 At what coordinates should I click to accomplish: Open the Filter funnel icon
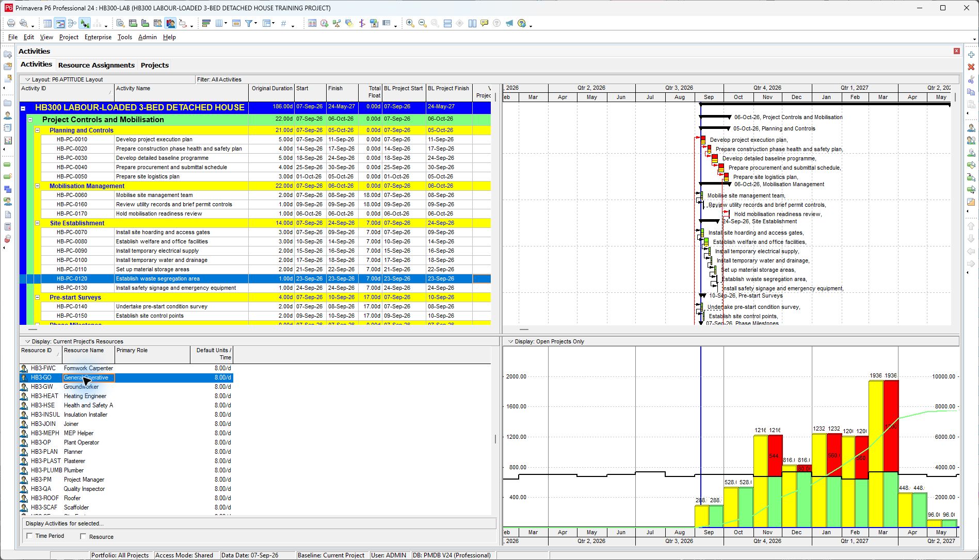249,23
